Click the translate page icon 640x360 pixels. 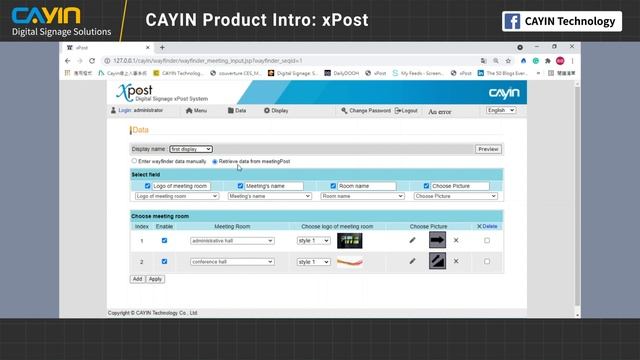click(x=484, y=61)
